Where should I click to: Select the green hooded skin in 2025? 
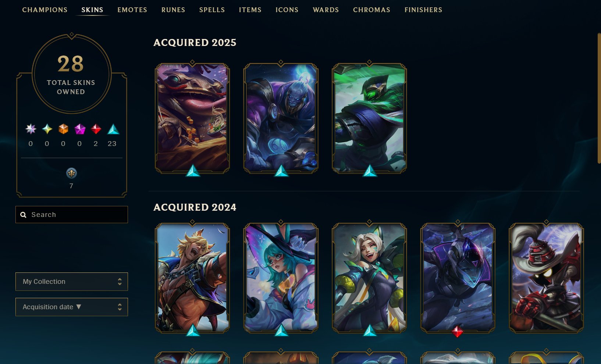tap(369, 118)
